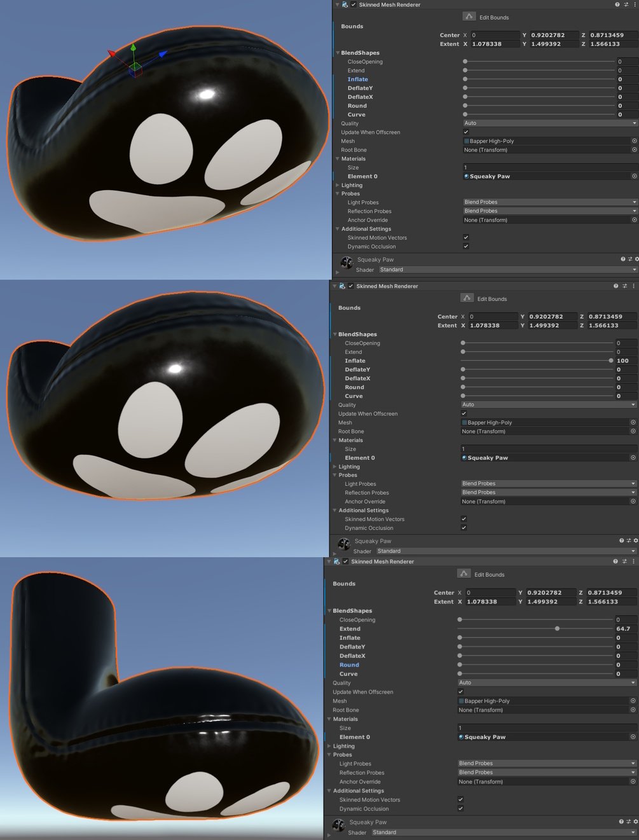Open the Shader Standard dropdown in bottom inspector
This screenshot has height=840, width=639.
(x=504, y=832)
